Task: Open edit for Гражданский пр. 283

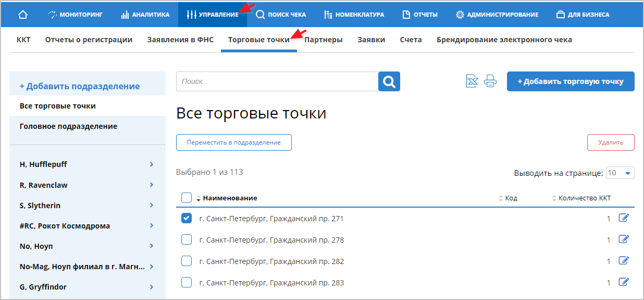Action: point(624,282)
